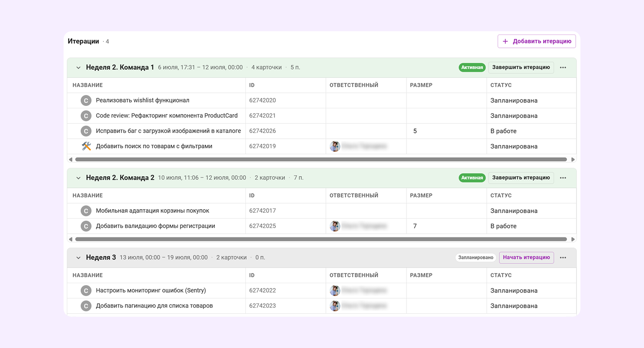
Task: Click horizontal scrollbar under Команда 1 table
Action: [x=321, y=159]
